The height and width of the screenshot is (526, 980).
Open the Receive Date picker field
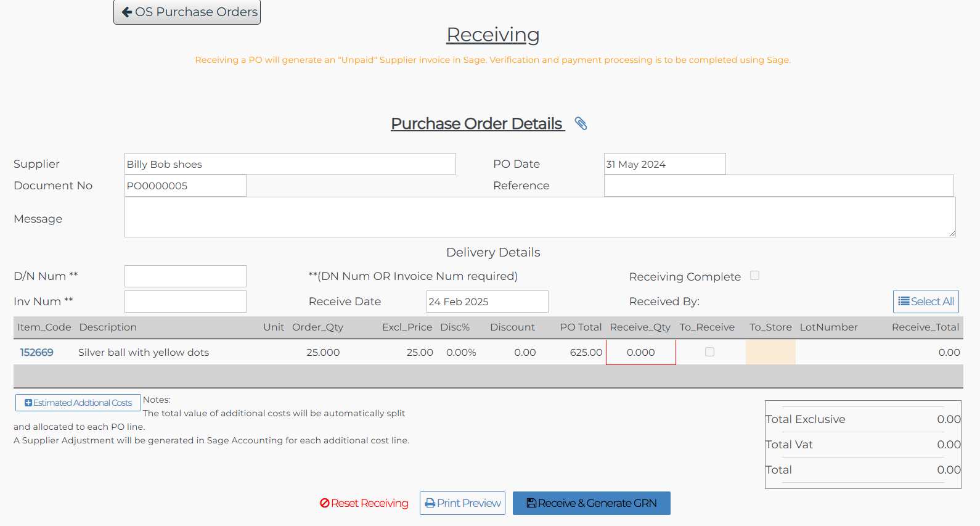pyautogui.click(x=487, y=302)
